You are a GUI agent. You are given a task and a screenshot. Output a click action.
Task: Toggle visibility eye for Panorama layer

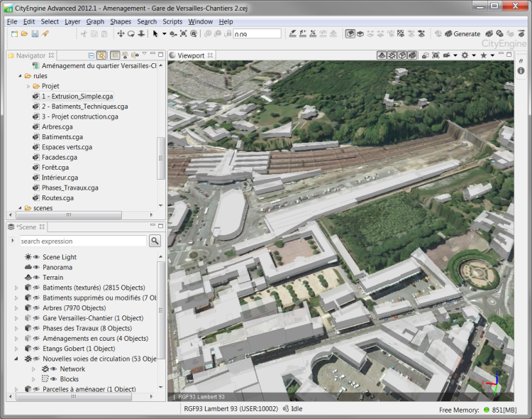36,267
